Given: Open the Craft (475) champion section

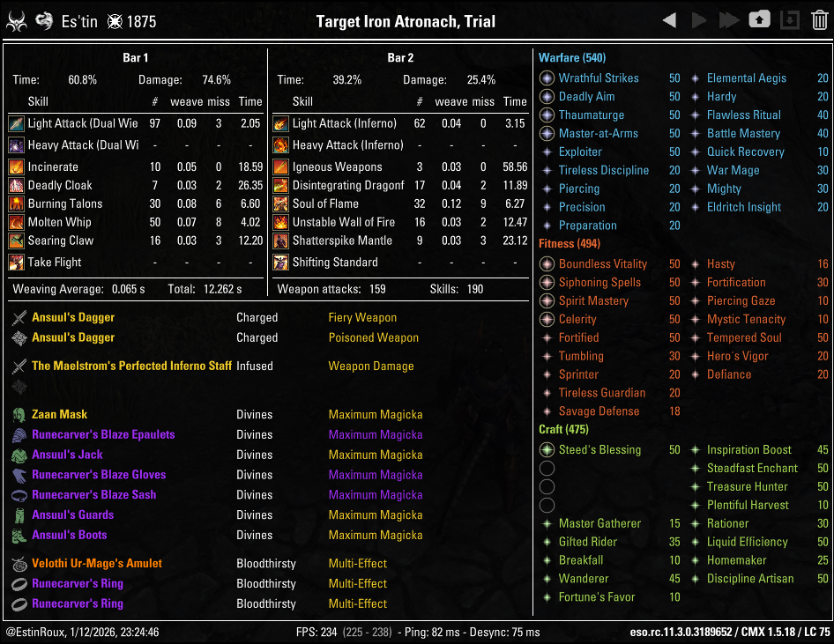Looking at the screenshot, I should pos(563,429).
